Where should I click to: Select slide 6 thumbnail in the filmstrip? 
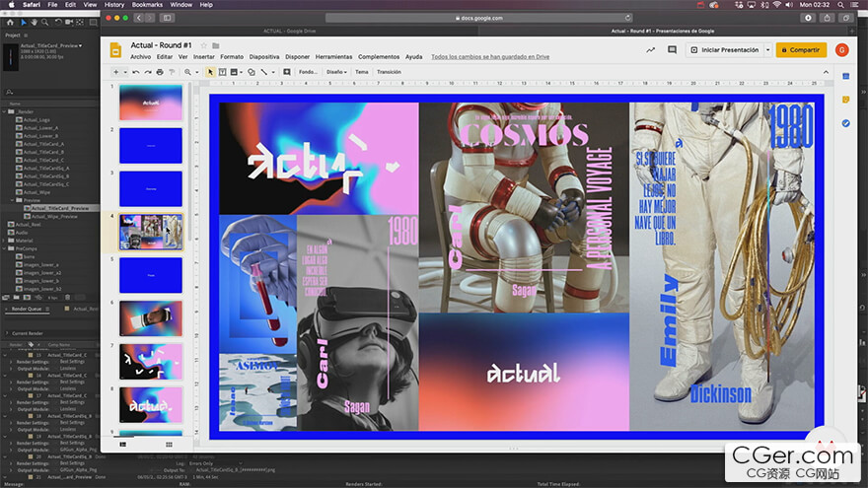(151, 318)
